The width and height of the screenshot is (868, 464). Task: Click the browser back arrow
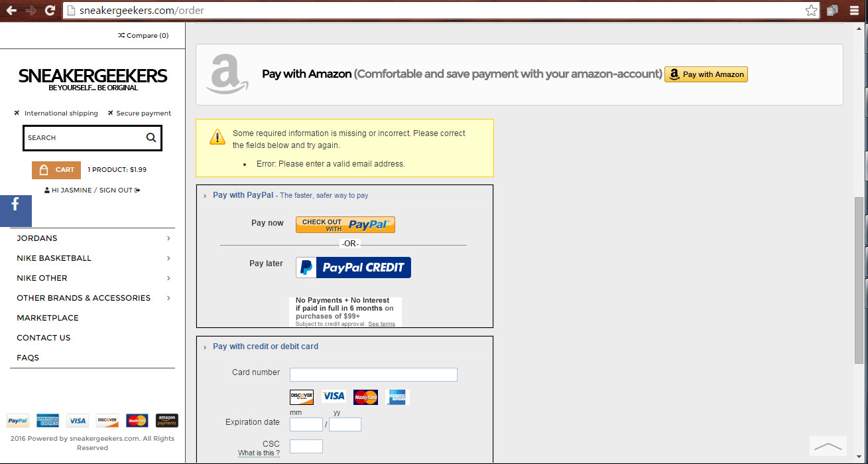[x=11, y=10]
